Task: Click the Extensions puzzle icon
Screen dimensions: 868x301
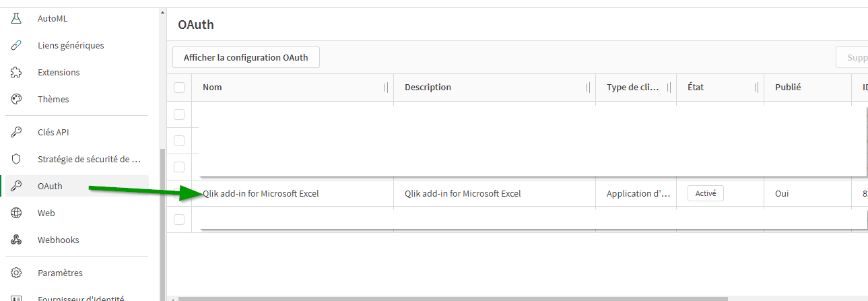Action: [x=17, y=73]
